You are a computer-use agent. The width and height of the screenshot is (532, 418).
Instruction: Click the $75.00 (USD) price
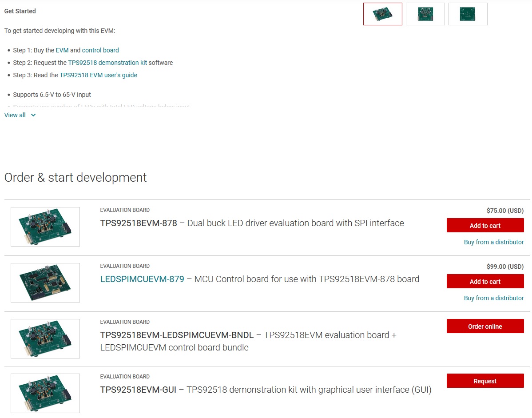505,211
